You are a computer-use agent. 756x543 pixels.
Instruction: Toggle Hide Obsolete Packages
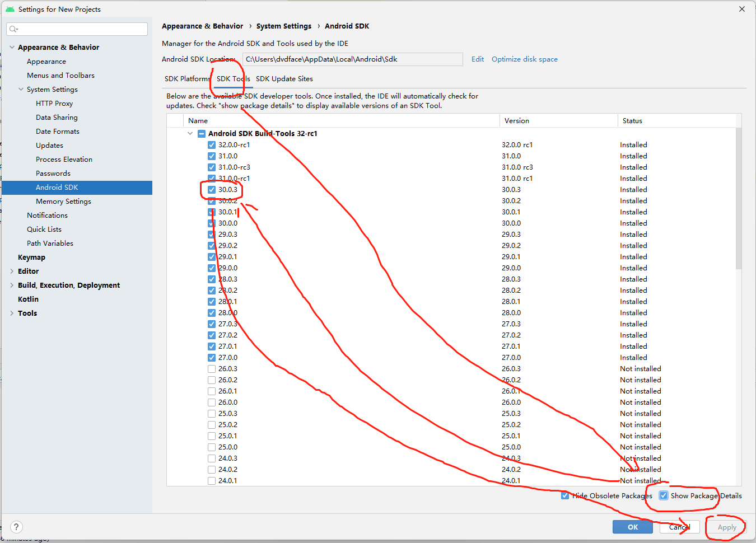pyautogui.click(x=565, y=495)
